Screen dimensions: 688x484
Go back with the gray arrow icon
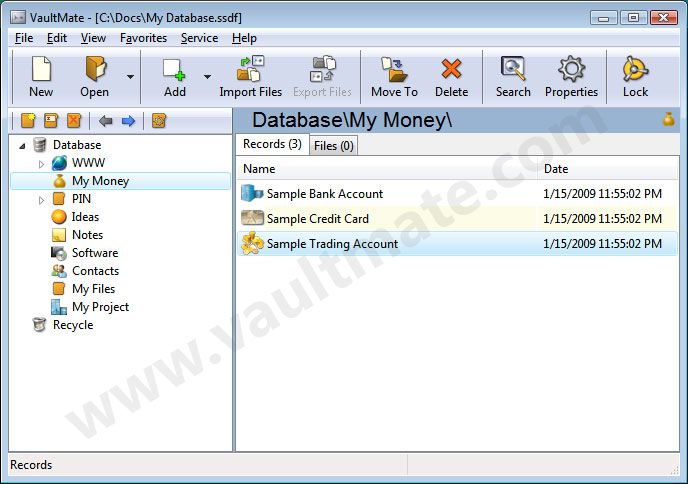(x=105, y=121)
